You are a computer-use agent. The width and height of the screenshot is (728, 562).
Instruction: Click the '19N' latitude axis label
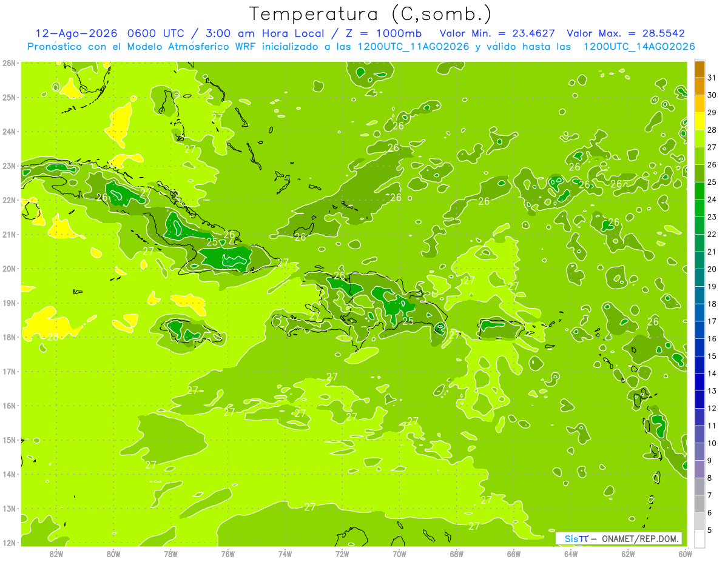click(x=8, y=303)
